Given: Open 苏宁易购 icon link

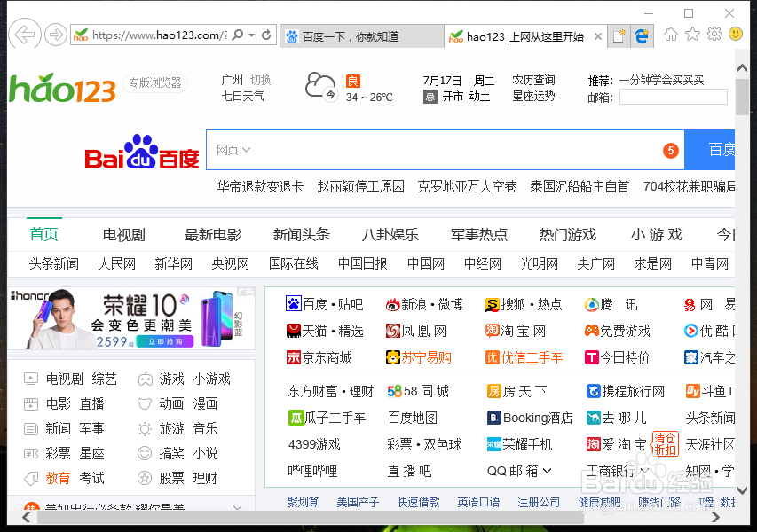Looking at the screenshot, I should pos(393,357).
